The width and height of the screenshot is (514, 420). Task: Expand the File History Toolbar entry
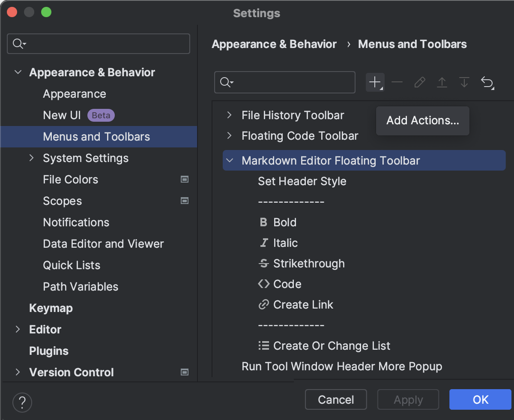tap(230, 115)
